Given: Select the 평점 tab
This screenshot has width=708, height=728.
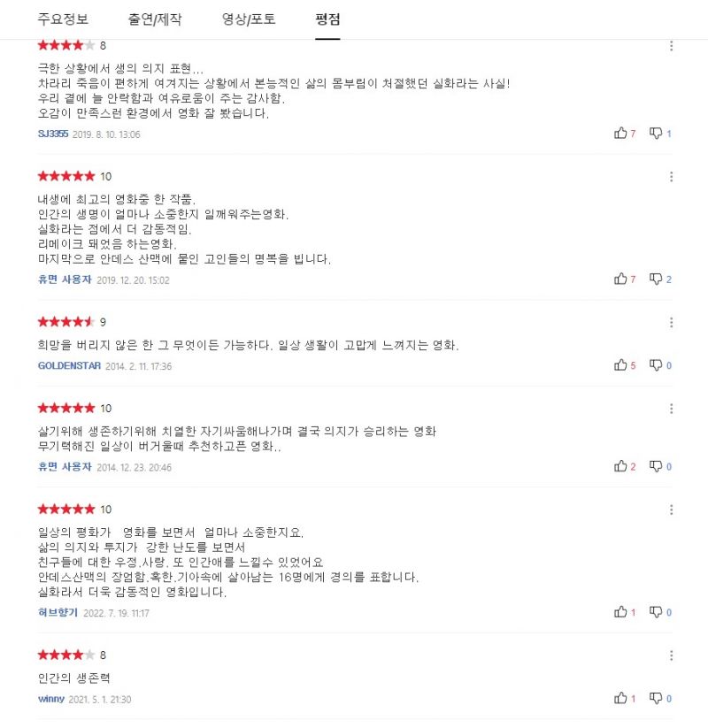Looking at the screenshot, I should (327, 19).
